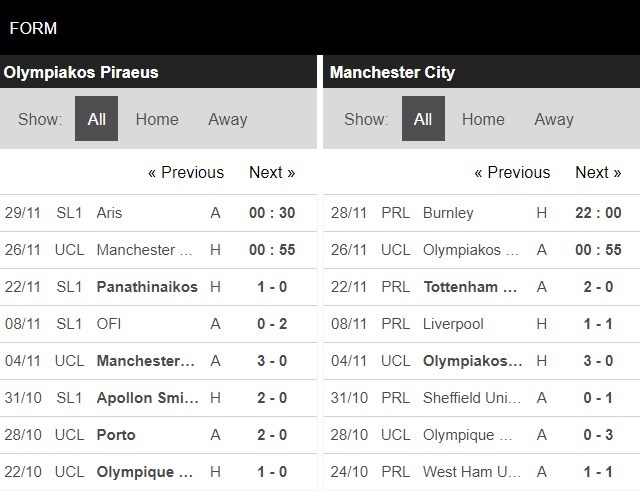Switch to Home matches for Manchester City
The image size is (640, 503).
pyautogui.click(x=483, y=119)
